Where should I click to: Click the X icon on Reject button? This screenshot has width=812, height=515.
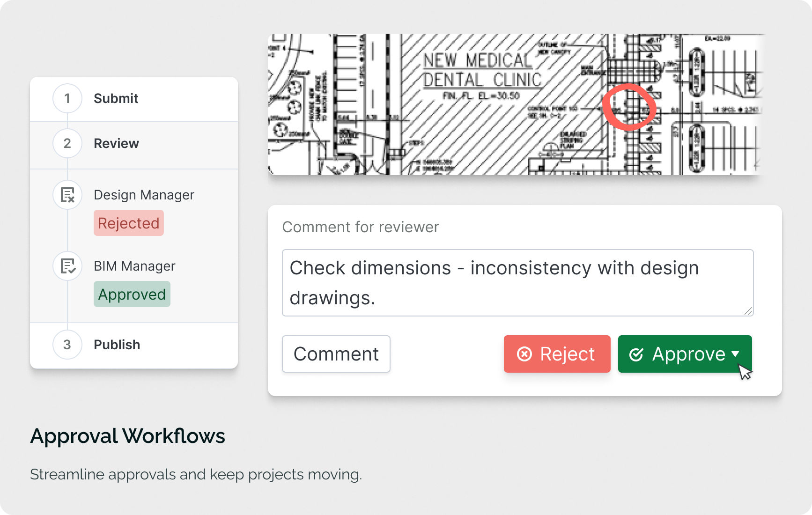coord(524,354)
